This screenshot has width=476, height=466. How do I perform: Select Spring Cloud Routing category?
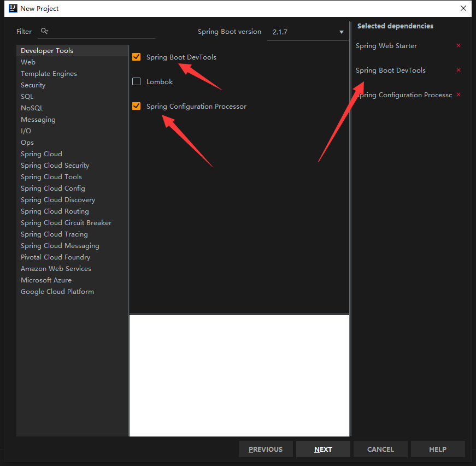(72, 211)
